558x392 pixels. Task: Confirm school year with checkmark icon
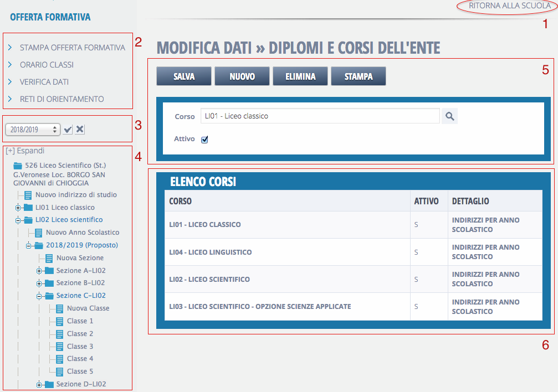pos(68,130)
